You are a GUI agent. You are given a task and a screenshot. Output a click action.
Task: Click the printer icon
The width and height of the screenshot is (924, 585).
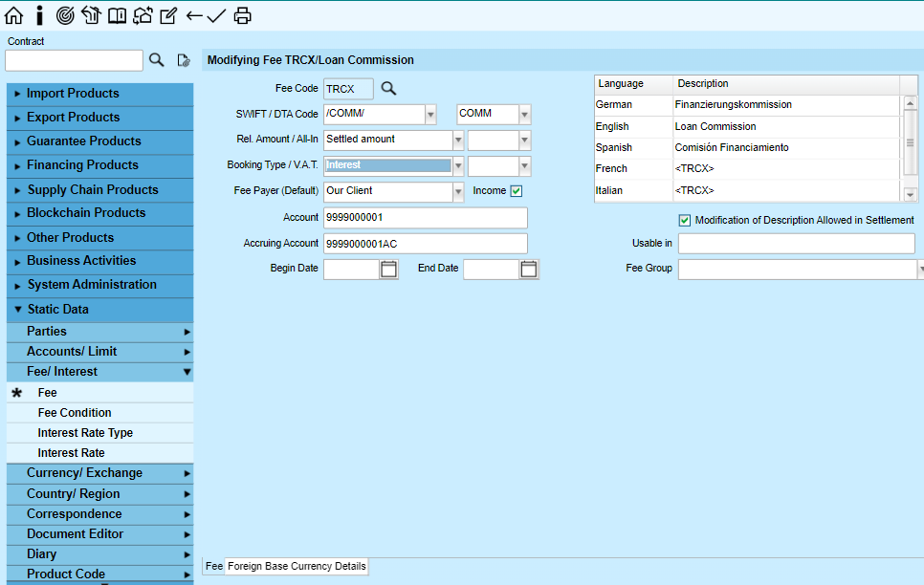coord(243,15)
